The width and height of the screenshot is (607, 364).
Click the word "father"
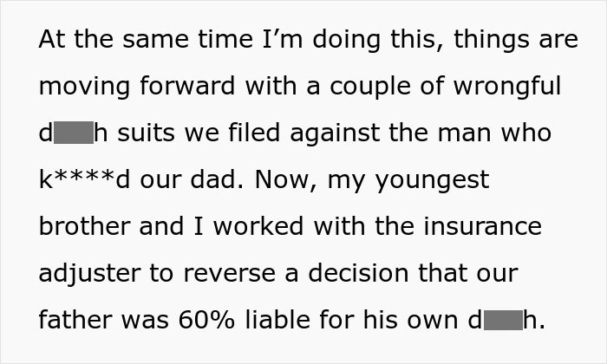click(73, 320)
